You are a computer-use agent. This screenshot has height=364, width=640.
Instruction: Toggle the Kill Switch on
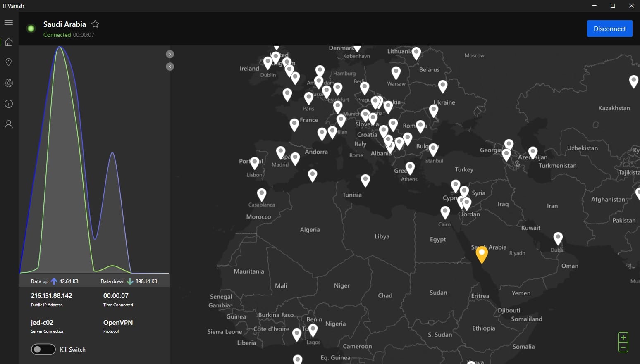pos(43,350)
